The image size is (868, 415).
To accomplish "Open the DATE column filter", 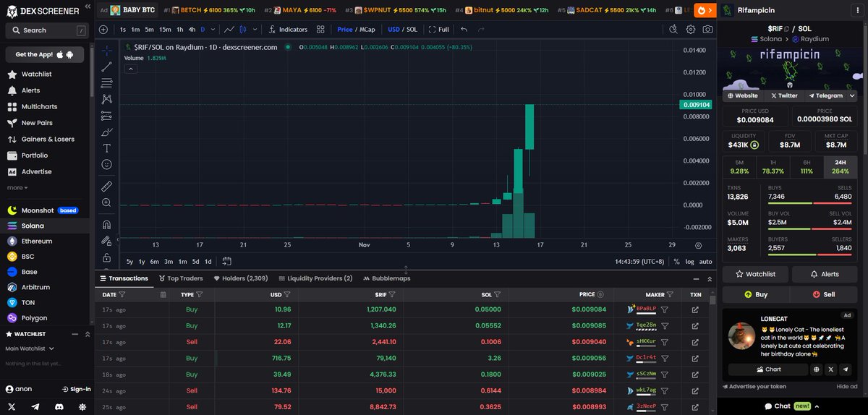I will pos(122,295).
